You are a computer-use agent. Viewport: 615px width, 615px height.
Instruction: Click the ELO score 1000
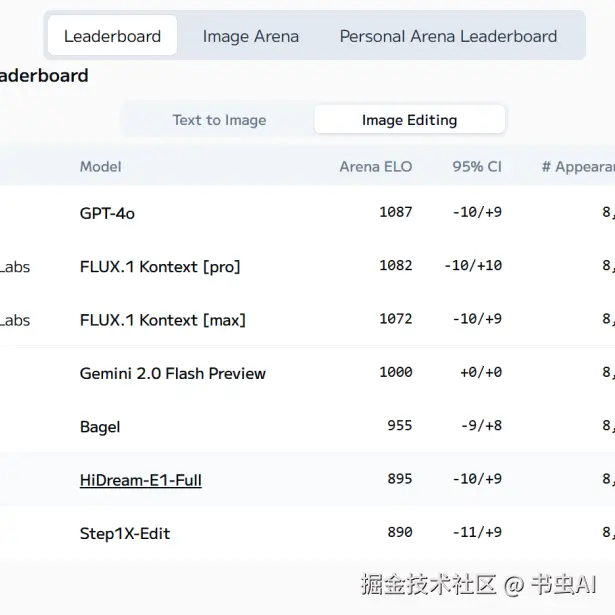(396, 372)
